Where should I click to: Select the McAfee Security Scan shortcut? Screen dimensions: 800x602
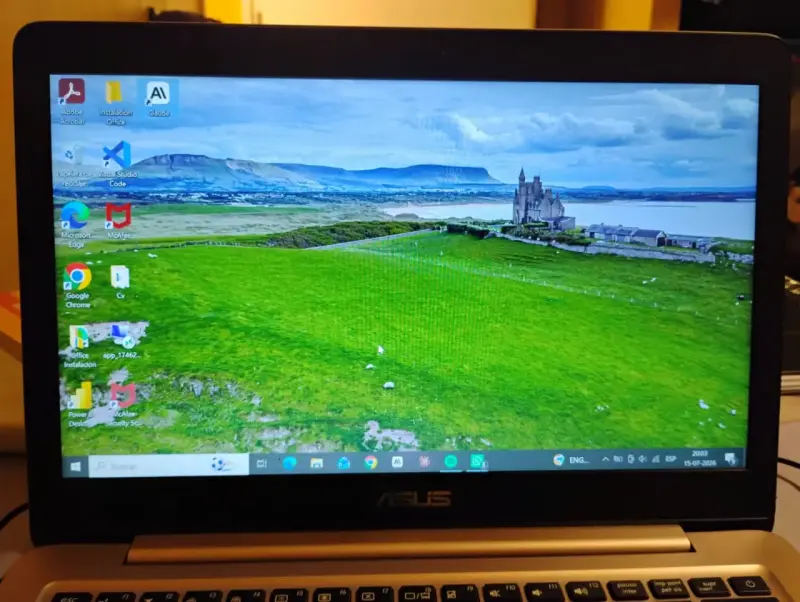122,405
